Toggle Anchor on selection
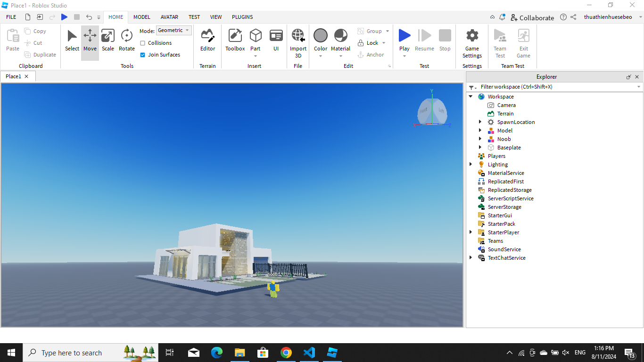 point(371,55)
